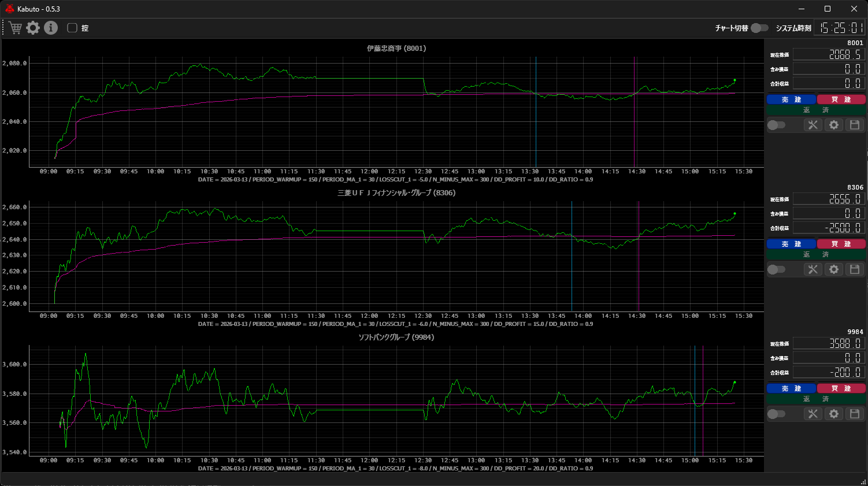This screenshot has width=868, height=486.
Task: Click the 8001 code label in side panel
Action: (855, 43)
